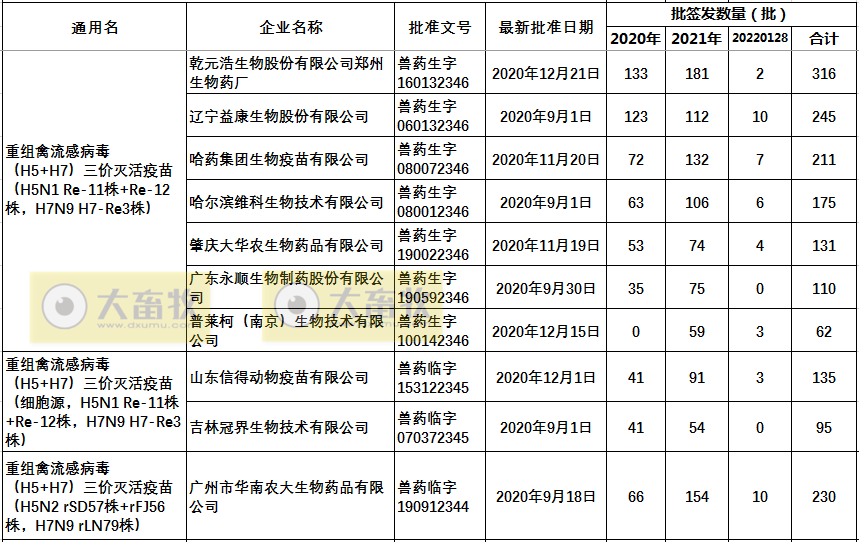Select the 2021年 column header

coord(696,39)
